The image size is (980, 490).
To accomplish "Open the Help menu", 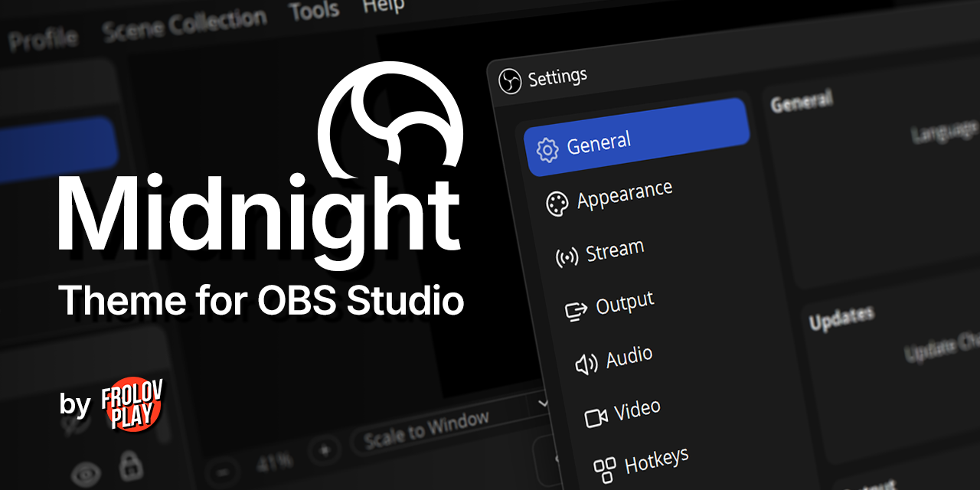I will click(382, 6).
